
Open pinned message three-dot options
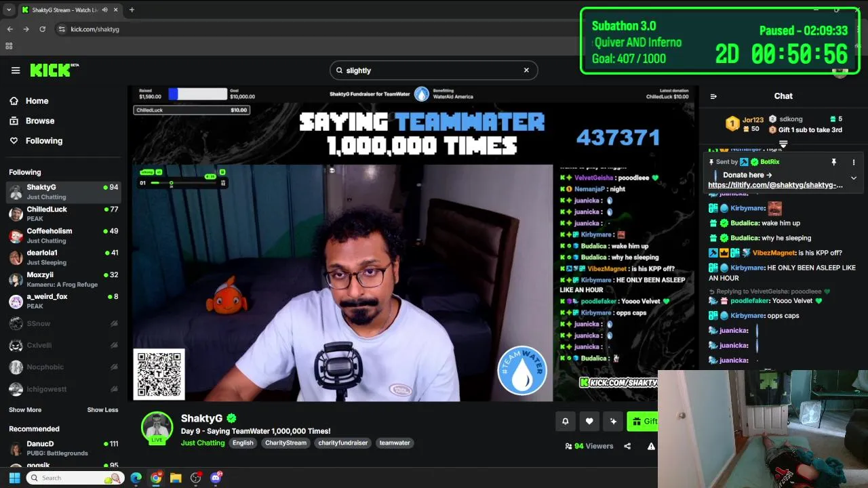(x=854, y=162)
